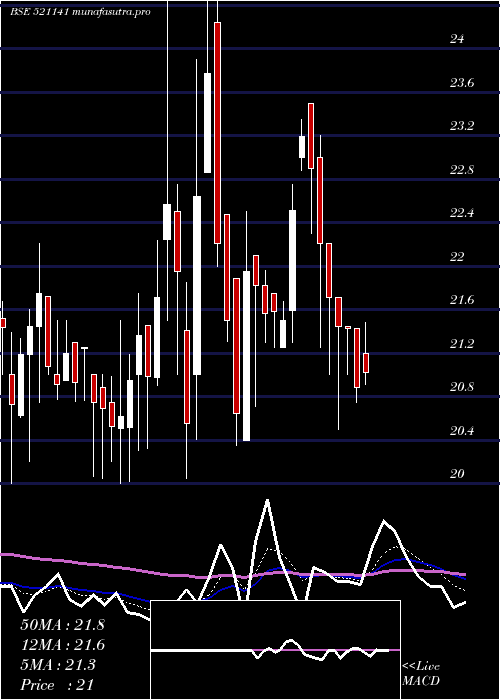Click the 22 price axis label
The height and width of the screenshot is (700, 500).
tap(457, 257)
